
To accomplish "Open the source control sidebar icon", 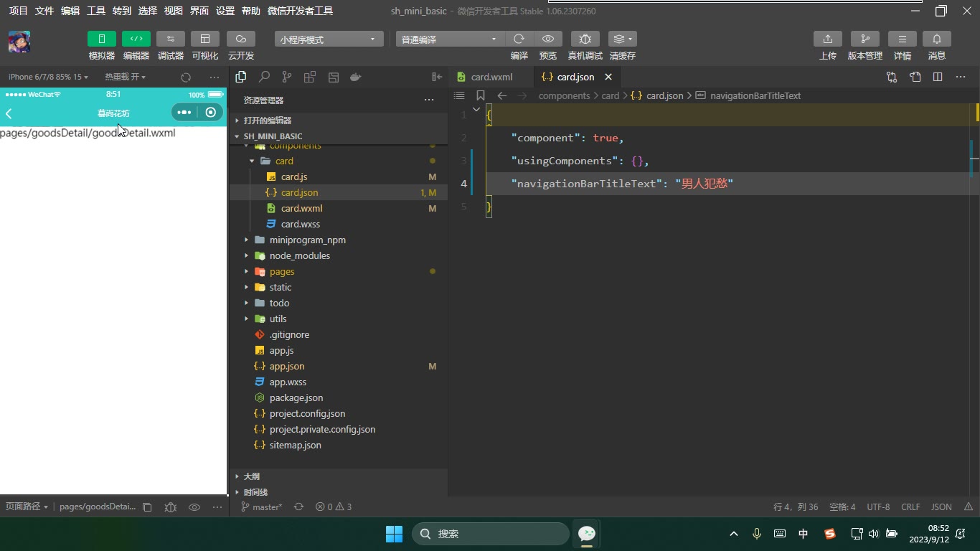I will click(287, 77).
